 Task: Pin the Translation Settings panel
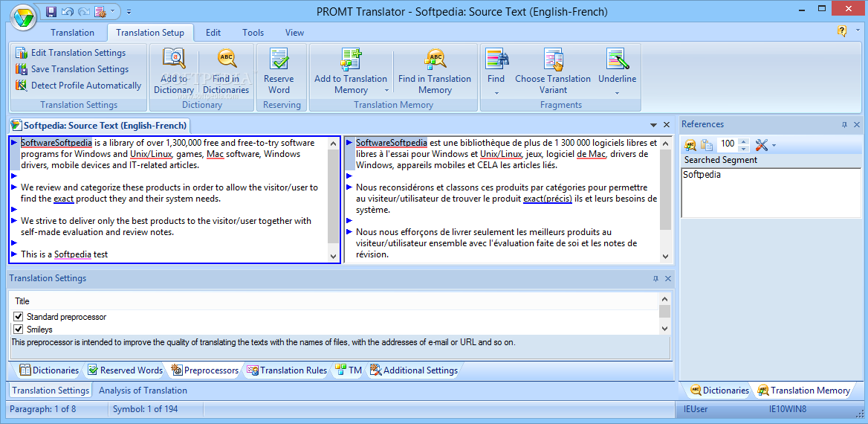point(655,279)
